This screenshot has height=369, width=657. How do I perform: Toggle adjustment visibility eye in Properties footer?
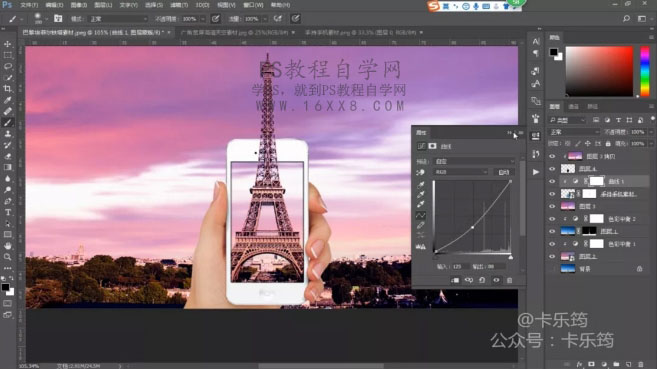(496, 280)
